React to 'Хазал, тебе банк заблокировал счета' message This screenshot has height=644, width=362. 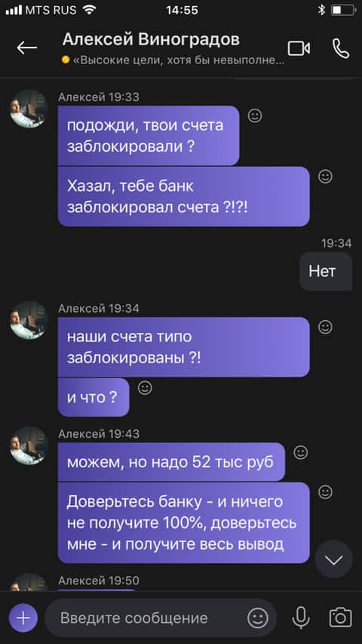tap(326, 177)
